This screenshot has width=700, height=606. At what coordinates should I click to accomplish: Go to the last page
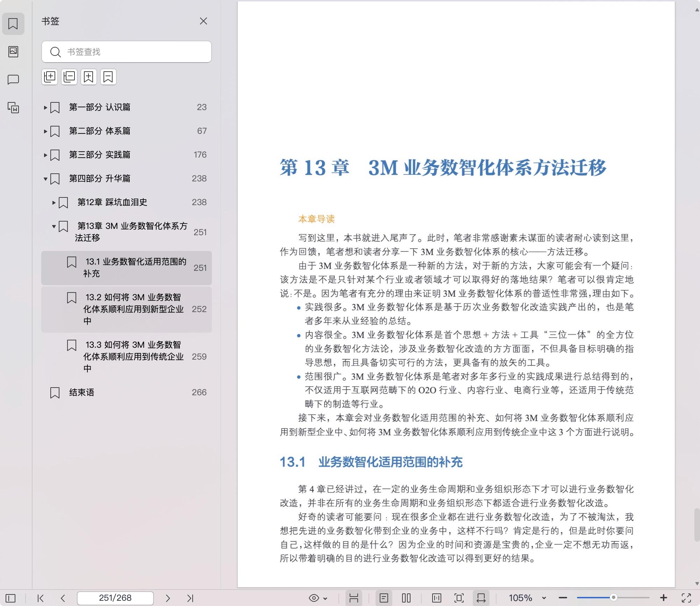190,598
